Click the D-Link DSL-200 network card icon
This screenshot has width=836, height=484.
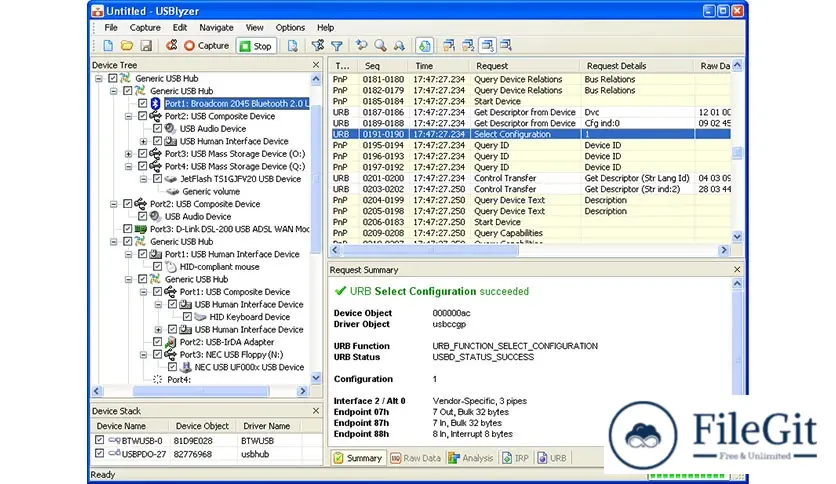coord(140,229)
